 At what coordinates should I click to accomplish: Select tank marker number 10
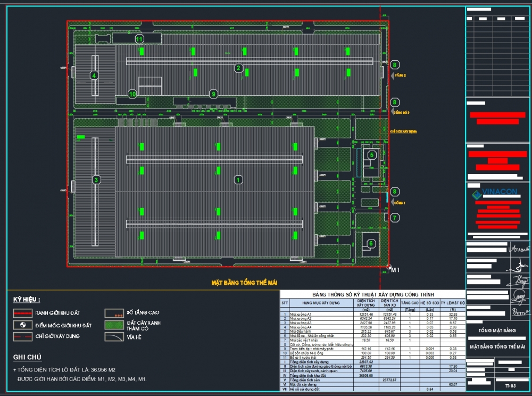pos(132,94)
